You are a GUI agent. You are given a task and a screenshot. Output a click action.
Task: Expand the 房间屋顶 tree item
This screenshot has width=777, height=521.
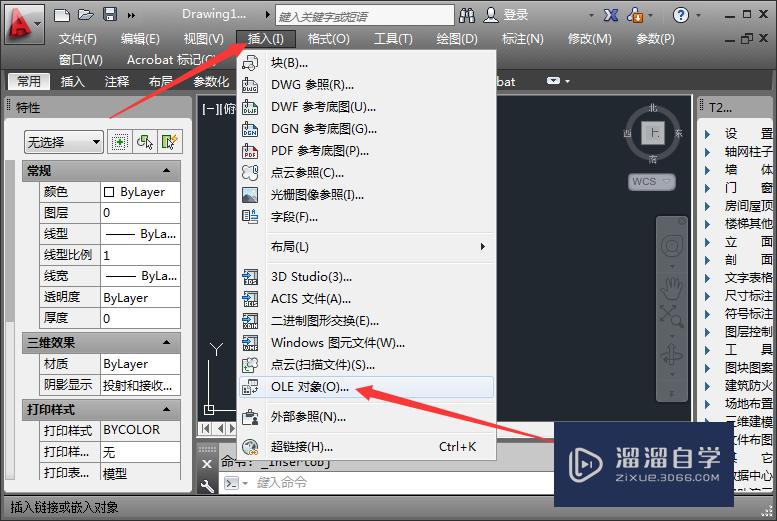(x=708, y=206)
